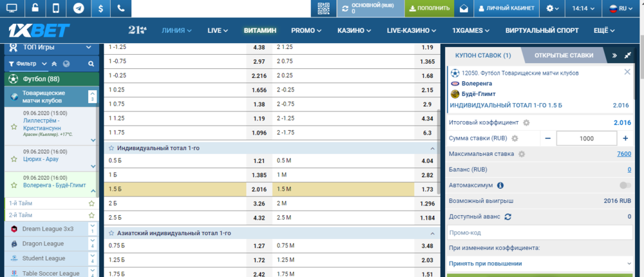Viewport: 644px width, 277px height.
Task: Switch to КУПОН СТАВОК (1) tab
Action: 483,55
